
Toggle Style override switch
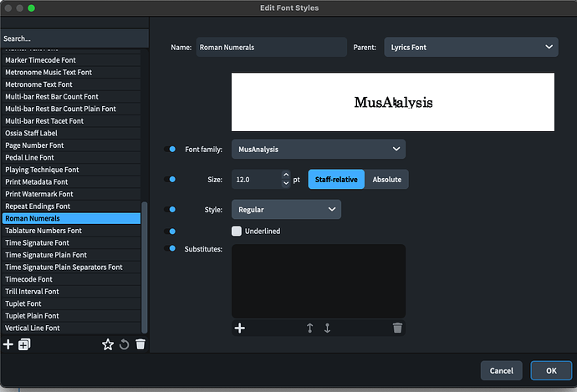coord(170,210)
